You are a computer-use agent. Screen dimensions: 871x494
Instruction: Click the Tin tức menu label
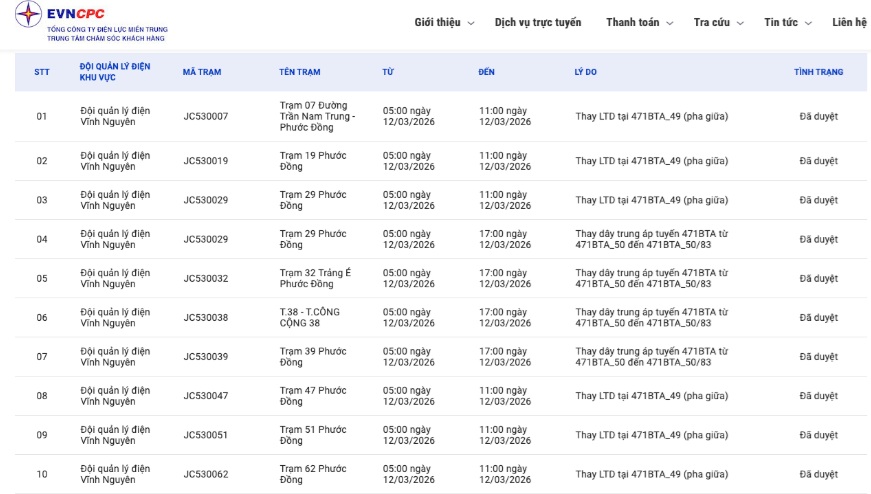(x=781, y=22)
